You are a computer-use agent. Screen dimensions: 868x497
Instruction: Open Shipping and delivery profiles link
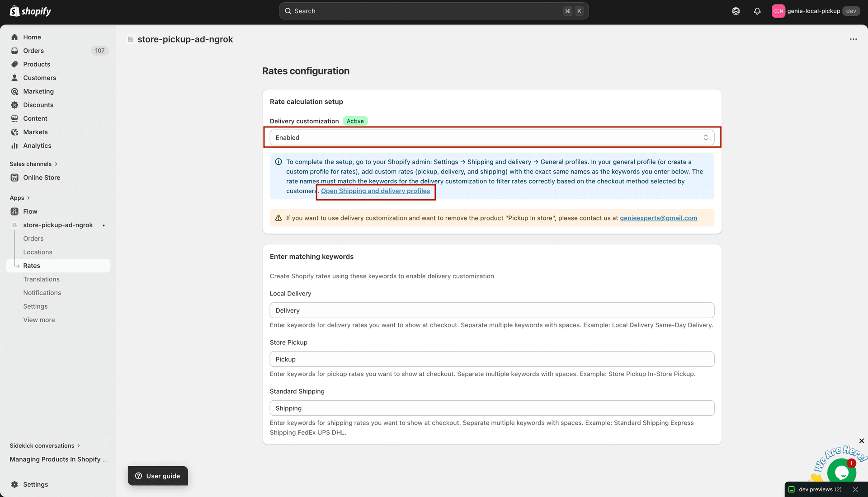pyautogui.click(x=375, y=191)
